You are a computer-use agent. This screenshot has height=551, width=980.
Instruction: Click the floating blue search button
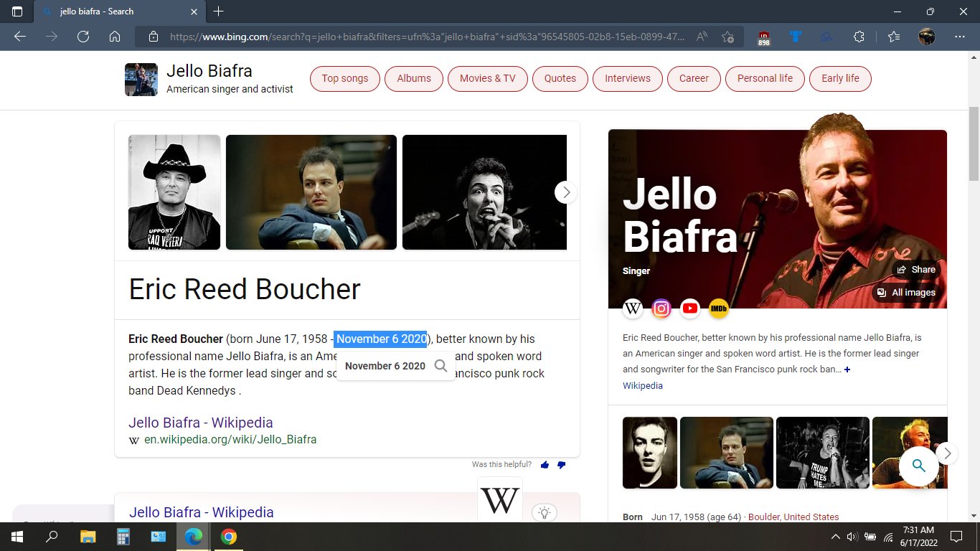point(918,466)
